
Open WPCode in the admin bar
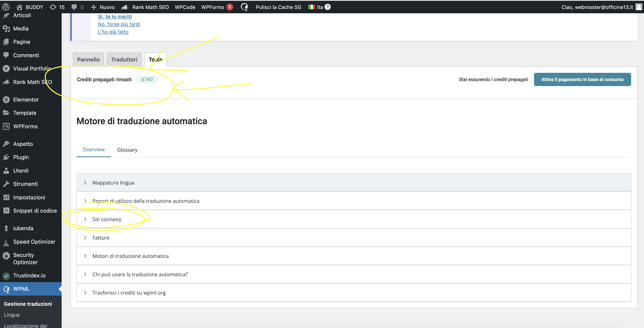coord(185,7)
